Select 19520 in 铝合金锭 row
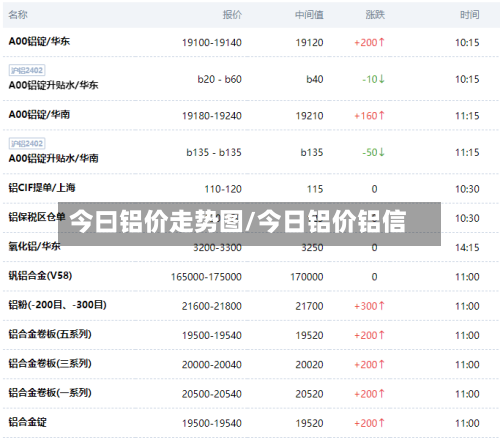 point(309,423)
